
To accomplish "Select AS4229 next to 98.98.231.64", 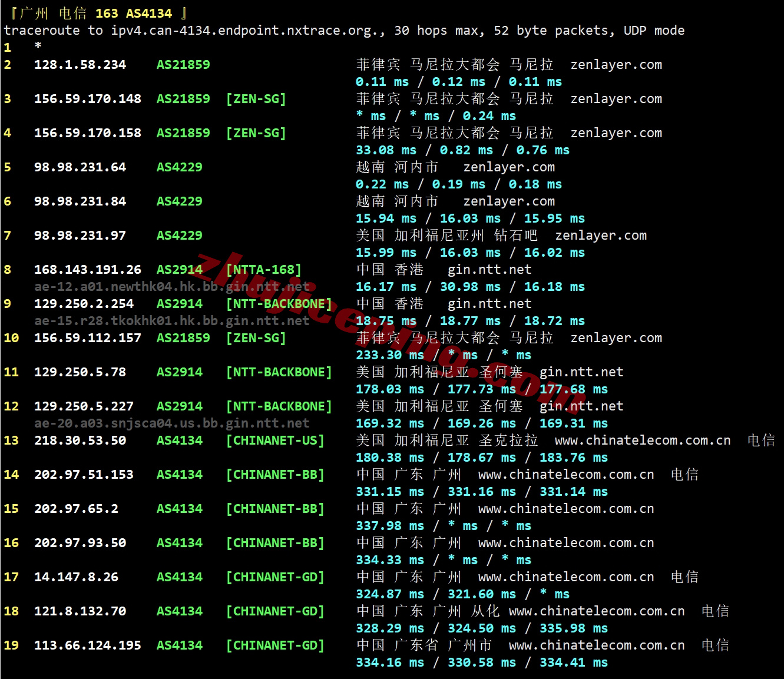I will pyautogui.click(x=180, y=167).
